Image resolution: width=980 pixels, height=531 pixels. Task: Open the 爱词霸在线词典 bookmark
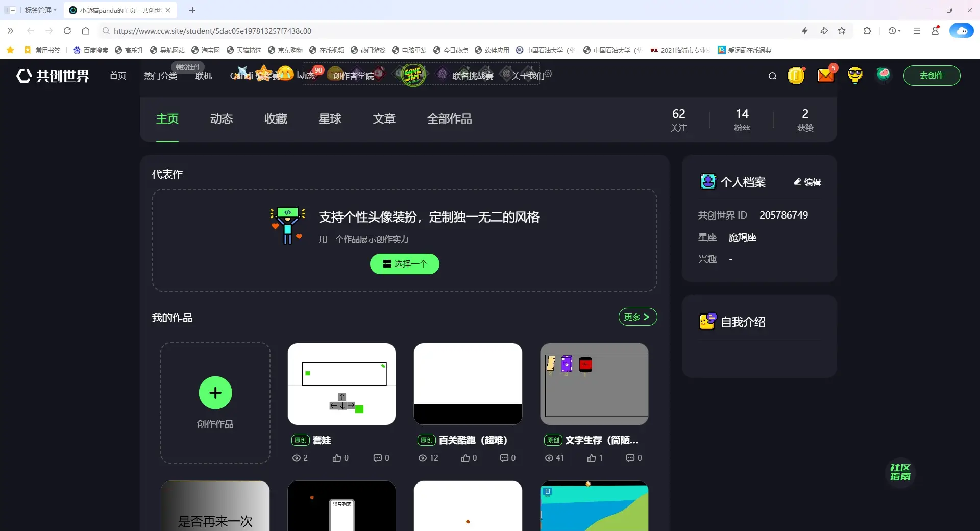tap(744, 50)
